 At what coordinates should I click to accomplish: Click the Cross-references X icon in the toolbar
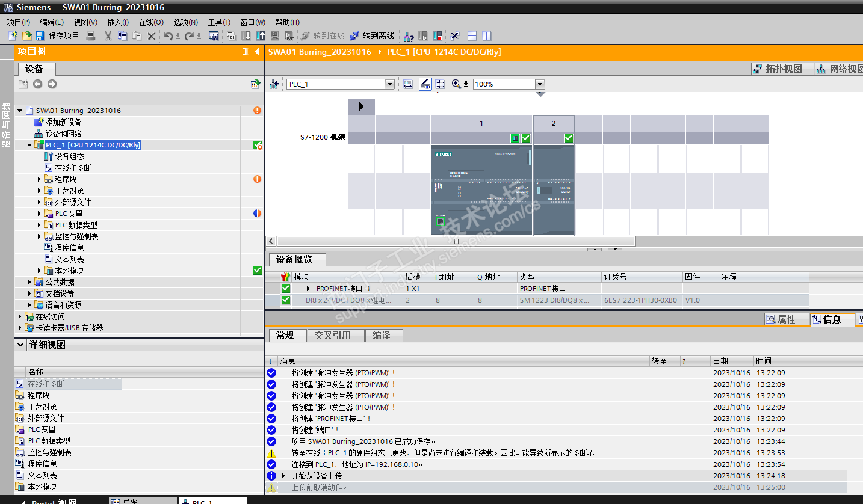click(455, 36)
